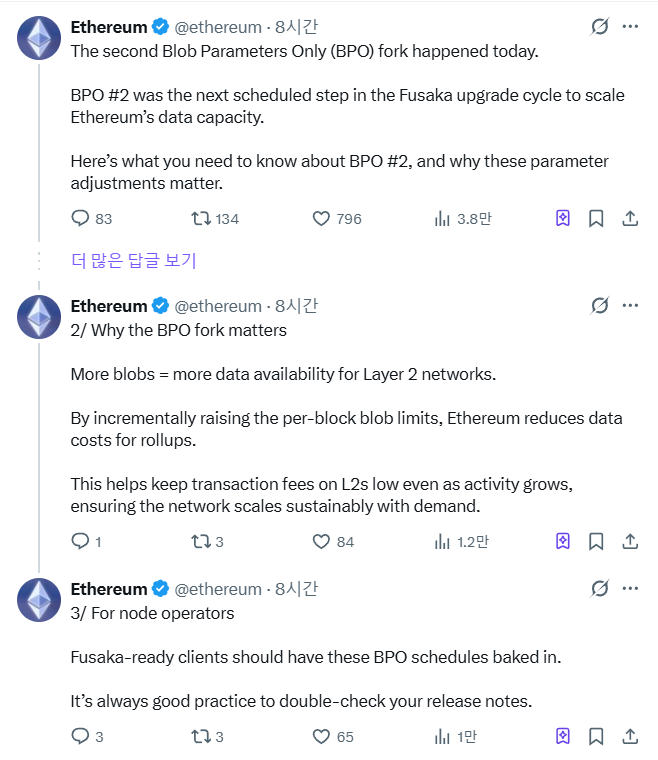Like the 2/ tweet with 84 likes
658x760 pixels.
pos(321,541)
